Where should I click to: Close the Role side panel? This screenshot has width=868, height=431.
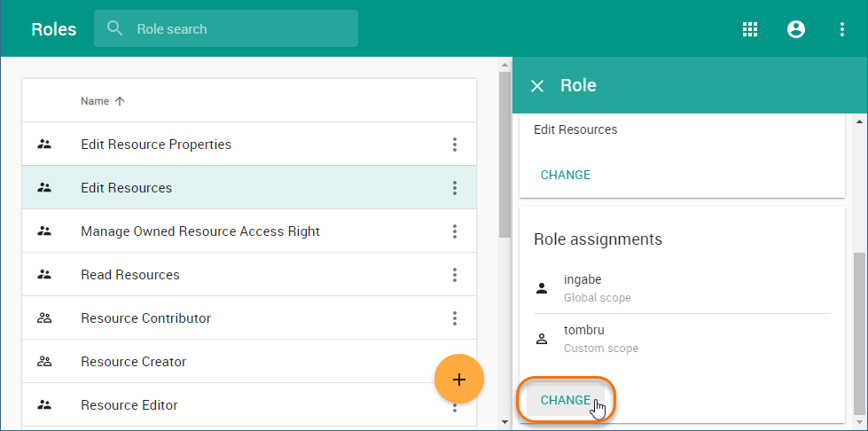point(537,86)
